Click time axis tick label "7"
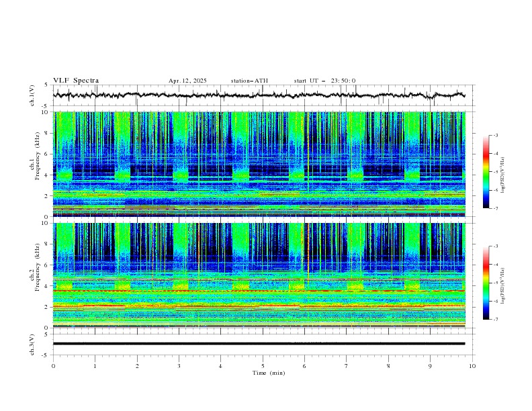Screen dimensions: 532x411 pos(347,366)
